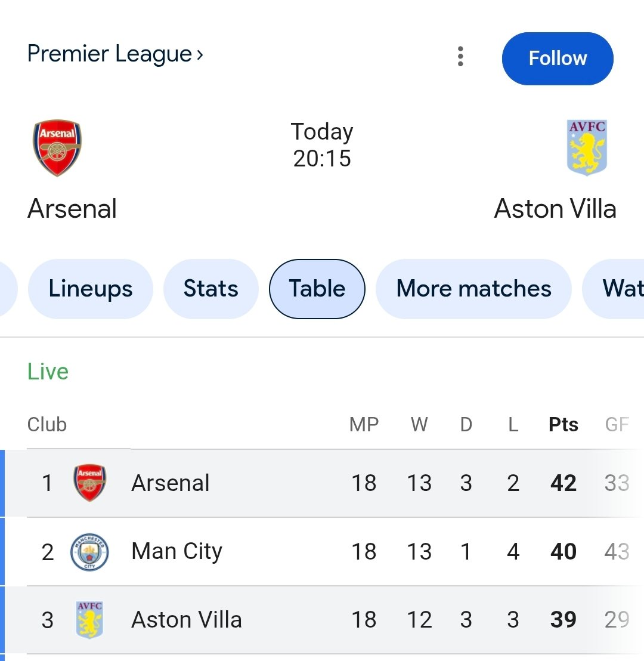Switch to the Lineups tab
This screenshot has width=644, height=661.
[91, 289]
